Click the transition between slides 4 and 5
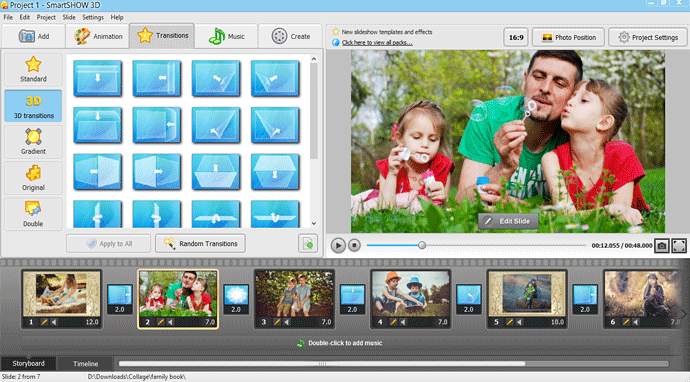This screenshot has height=382, width=690. (x=469, y=299)
